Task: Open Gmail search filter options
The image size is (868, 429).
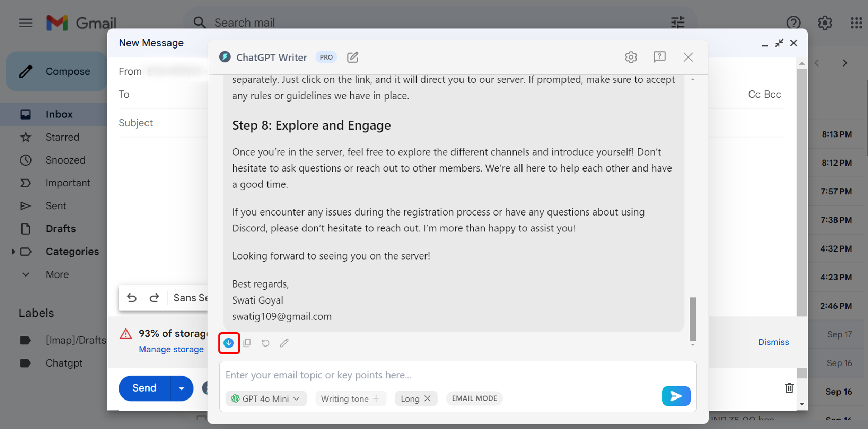Action: pos(678,22)
